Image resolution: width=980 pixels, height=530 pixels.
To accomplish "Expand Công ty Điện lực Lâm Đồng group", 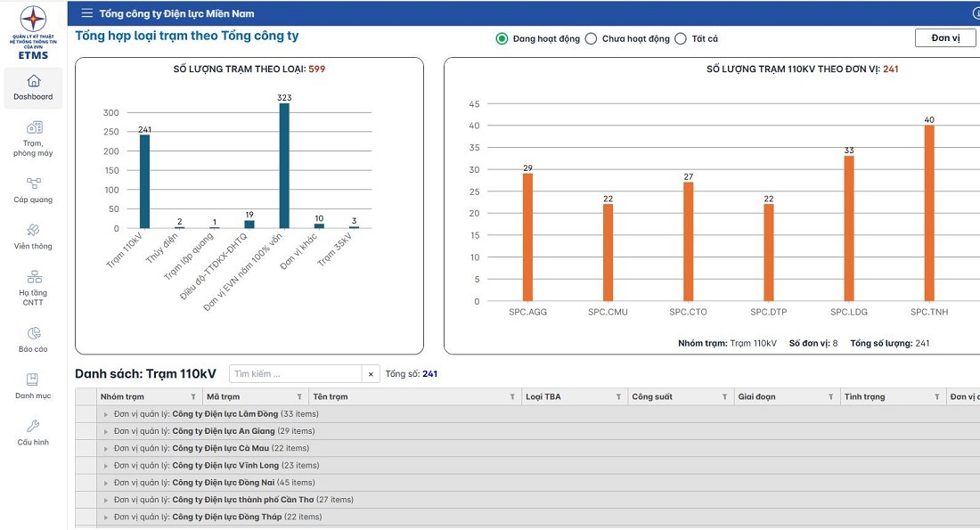I will coord(106,414).
